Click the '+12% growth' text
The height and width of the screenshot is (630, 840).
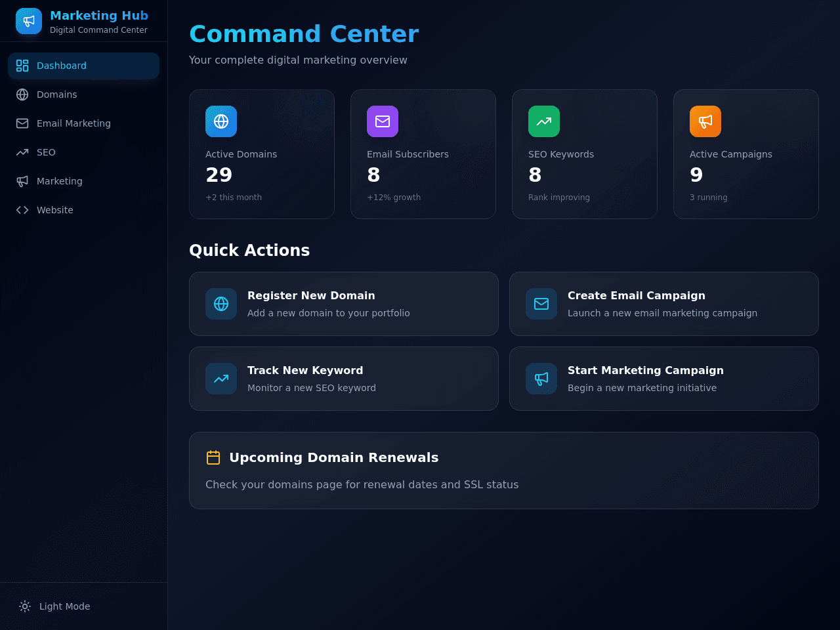[394, 198]
